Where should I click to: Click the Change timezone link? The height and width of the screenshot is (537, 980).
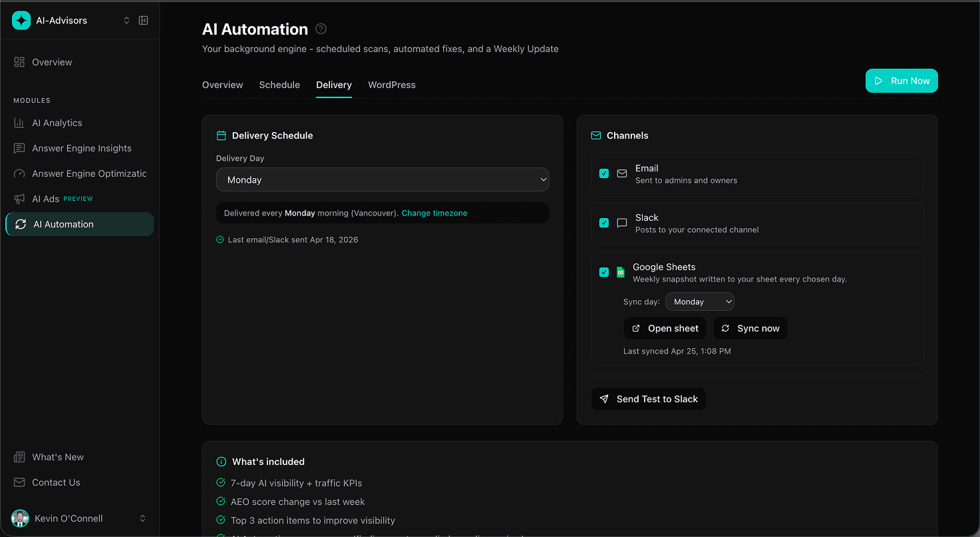point(435,213)
